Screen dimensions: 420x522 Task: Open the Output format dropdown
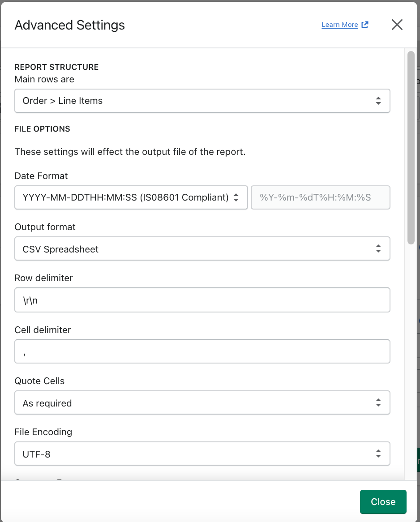click(x=202, y=248)
